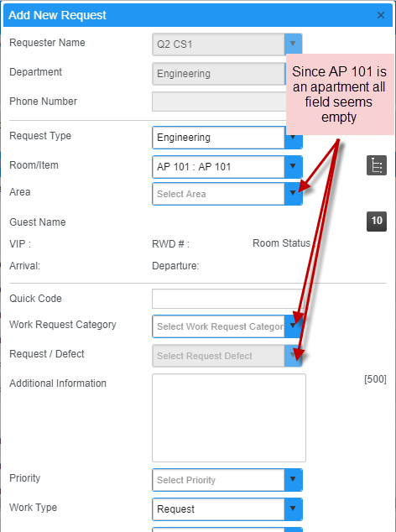Click the Select Area placeholder text
This screenshot has height=532, width=396.
tap(181, 194)
